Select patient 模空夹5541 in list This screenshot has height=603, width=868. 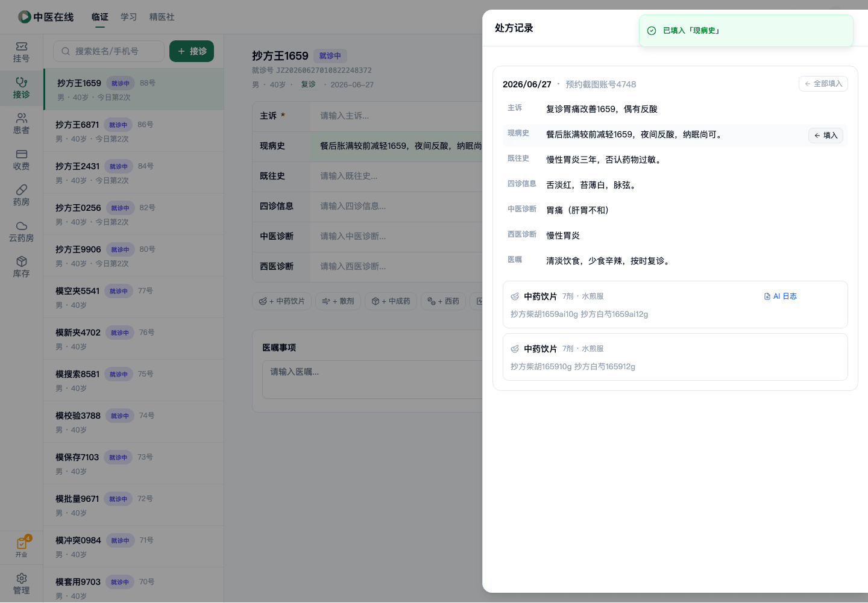(x=134, y=298)
